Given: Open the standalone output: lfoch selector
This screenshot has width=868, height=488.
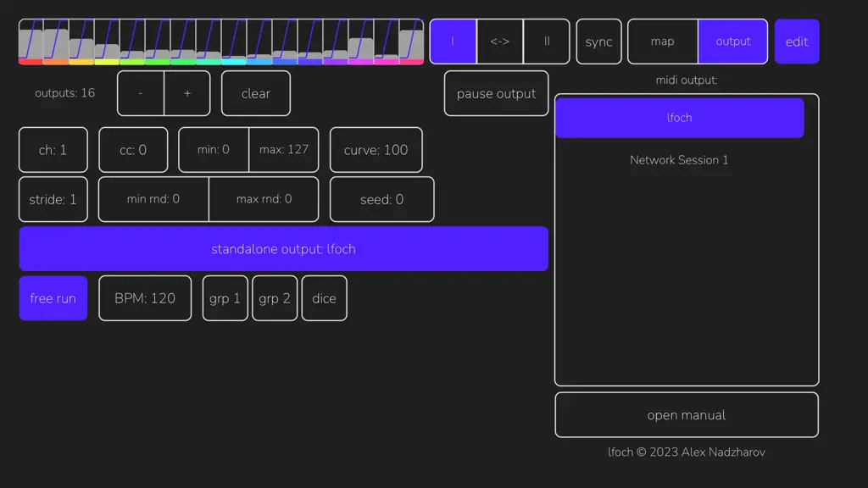Looking at the screenshot, I should 283,249.
